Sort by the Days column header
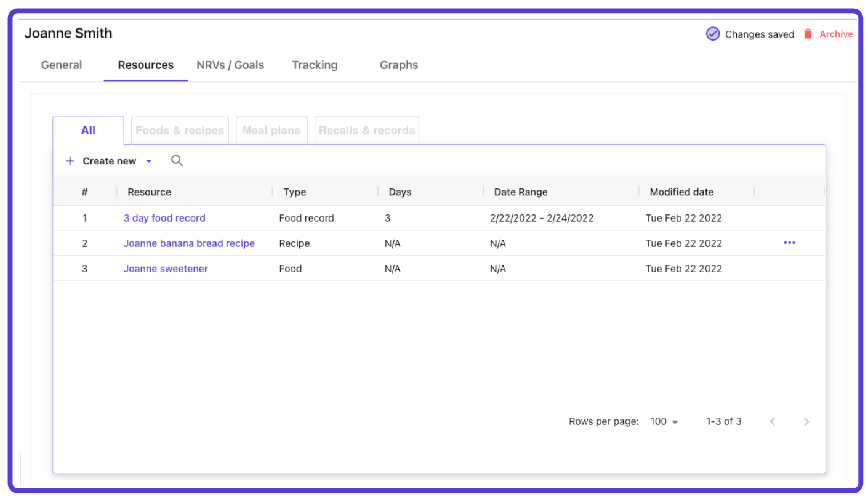Viewport: 868px width, 502px height. [x=400, y=192]
